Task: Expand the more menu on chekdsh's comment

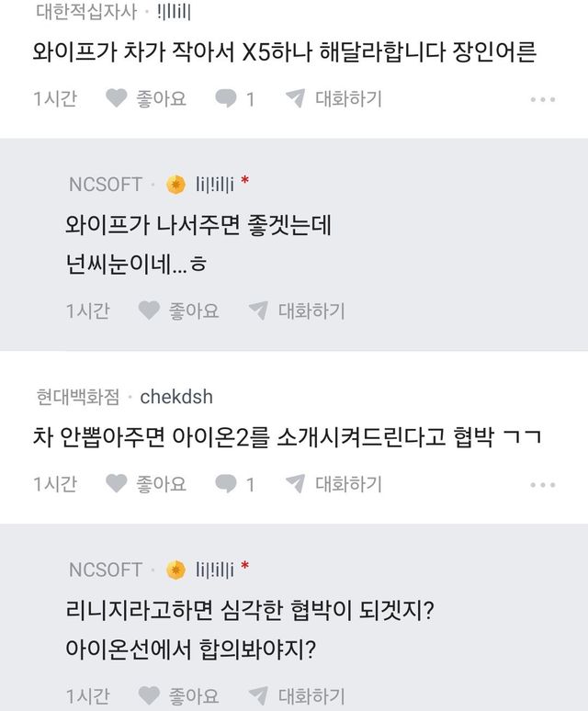Action: 543,484
